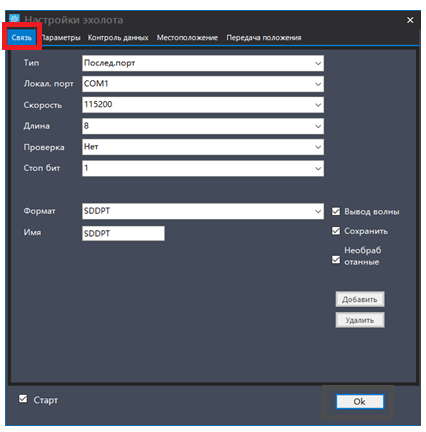Expand the Тип dropdown (Послед.порт)

pos(203,63)
